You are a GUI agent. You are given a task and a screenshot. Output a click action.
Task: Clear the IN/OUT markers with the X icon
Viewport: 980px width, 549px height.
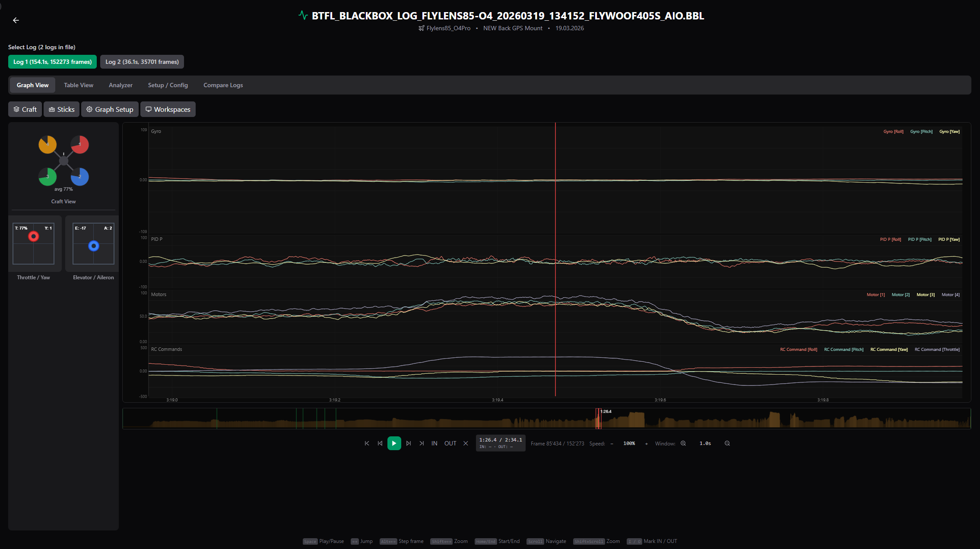(466, 443)
